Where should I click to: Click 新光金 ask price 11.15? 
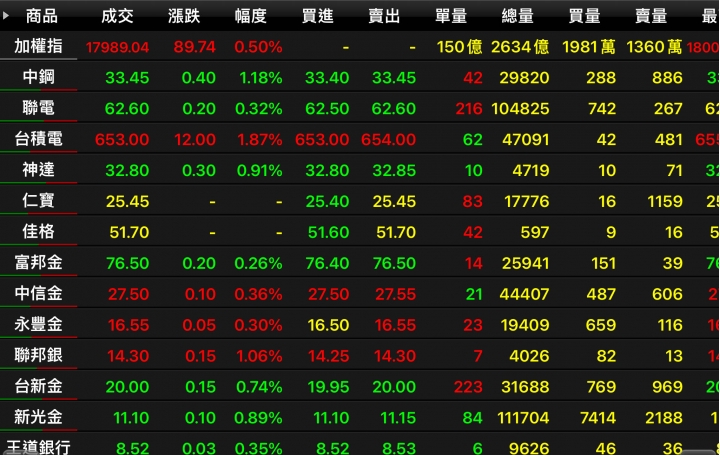[398, 418]
